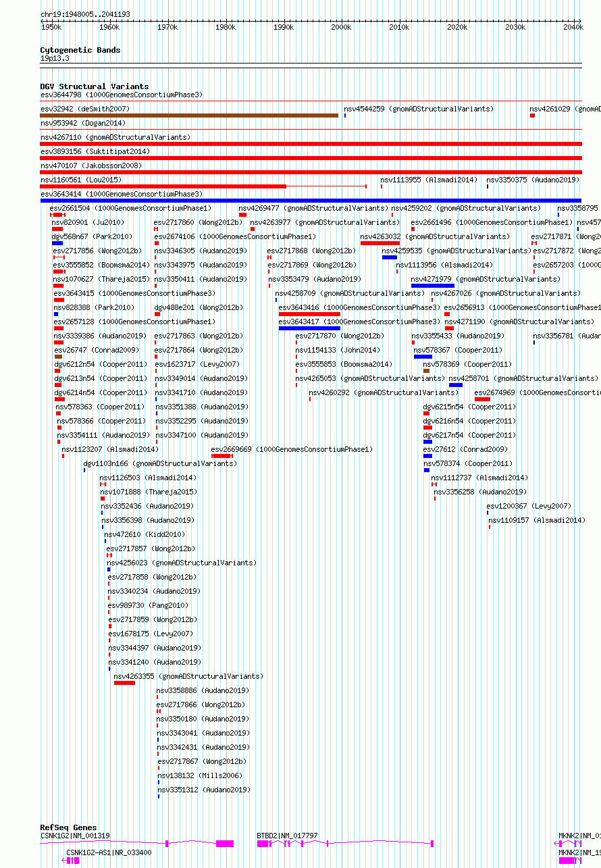Click nsv4269477 gnomAD variant label
This screenshot has width=601, height=868.
coord(313,208)
